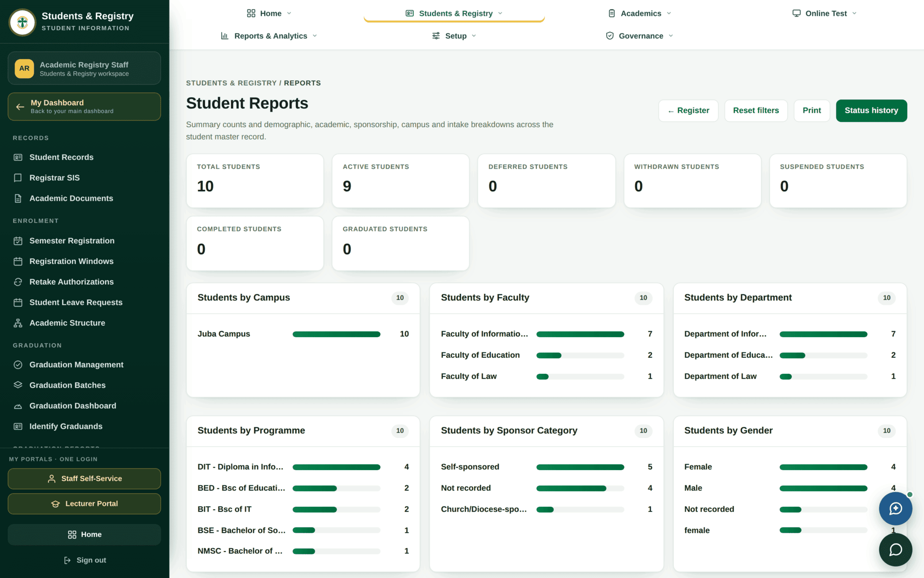Click the Reset filters button
The image size is (924, 578).
(756, 111)
